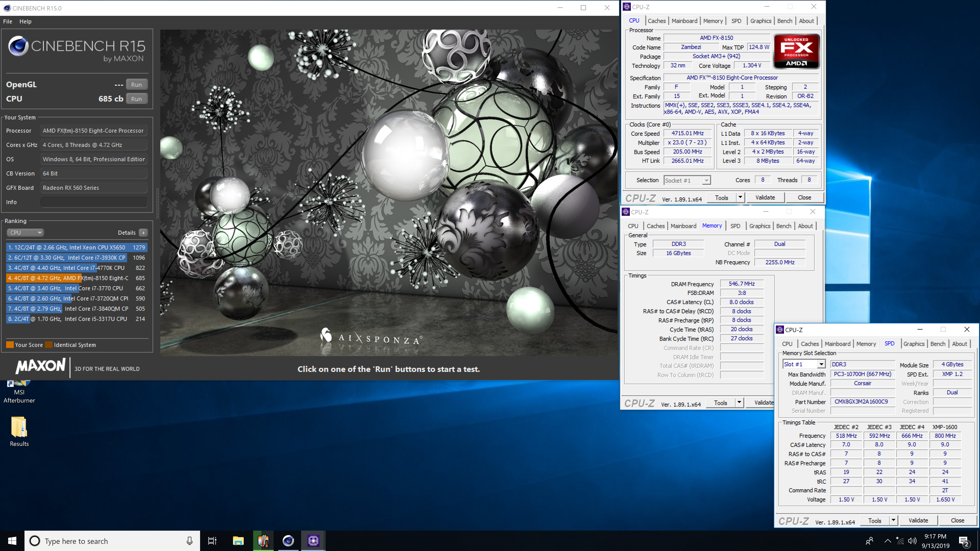Screen dimensions: 980x551
Task: Select ranking entry Intel Core i7-4770K 822
Action: (77, 268)
